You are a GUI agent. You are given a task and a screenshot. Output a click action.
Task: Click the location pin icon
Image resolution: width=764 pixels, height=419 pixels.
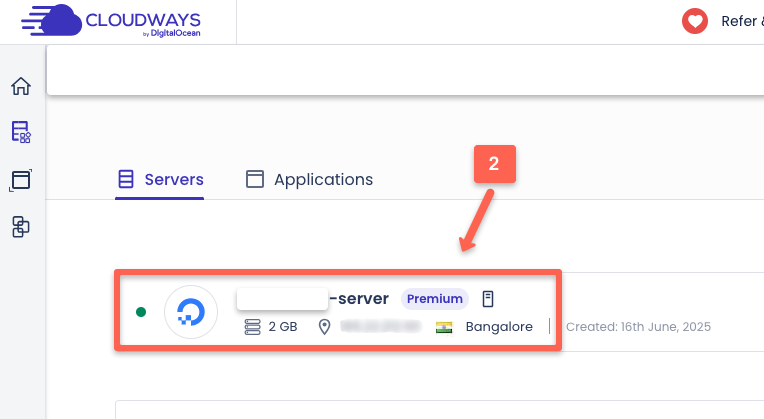(x=324, y=327)
